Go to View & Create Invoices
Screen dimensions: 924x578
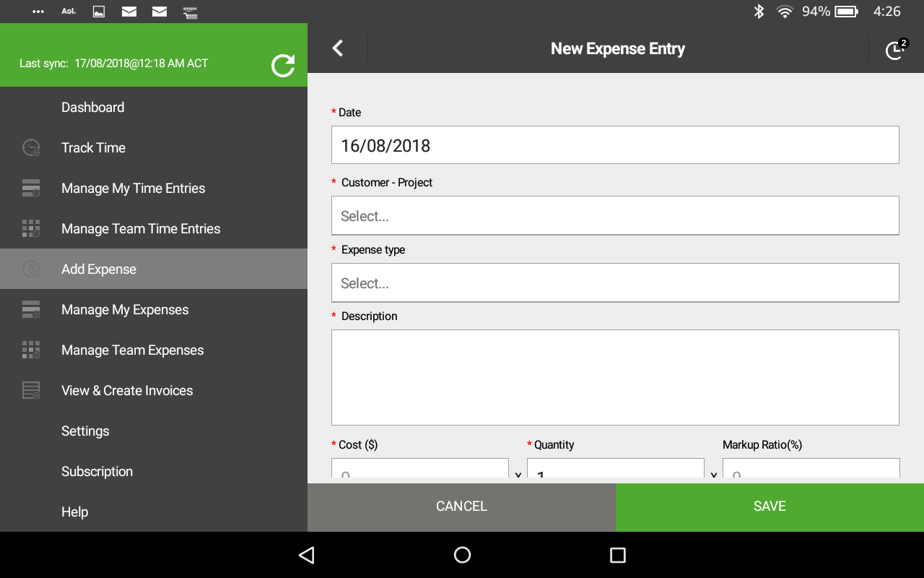click(154, 390)
